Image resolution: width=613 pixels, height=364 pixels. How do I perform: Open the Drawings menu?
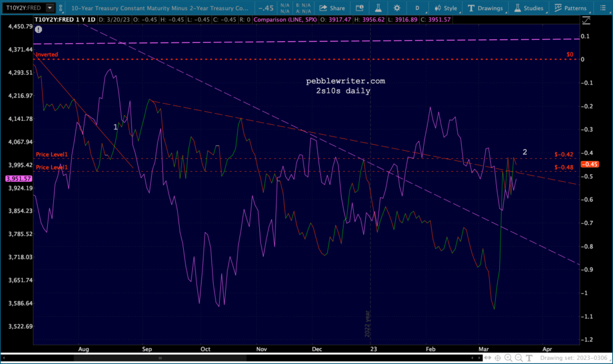pyautogui.click(x=485, y=8)
